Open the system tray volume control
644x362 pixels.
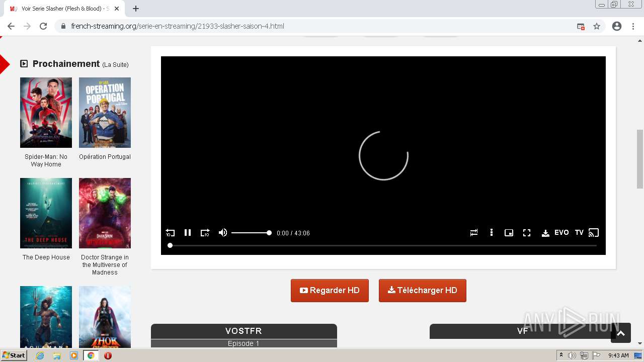point(572,355)
